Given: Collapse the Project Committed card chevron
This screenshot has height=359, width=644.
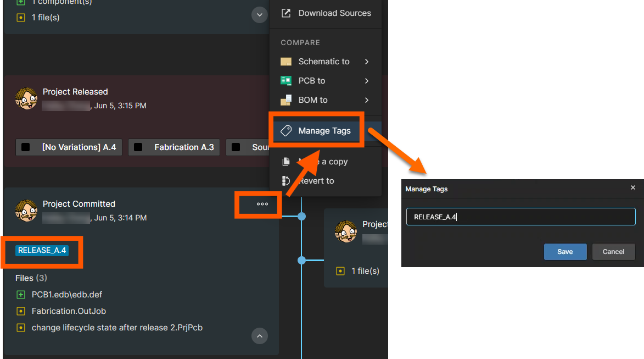Looking at the screenshot, I should point(260,336).
